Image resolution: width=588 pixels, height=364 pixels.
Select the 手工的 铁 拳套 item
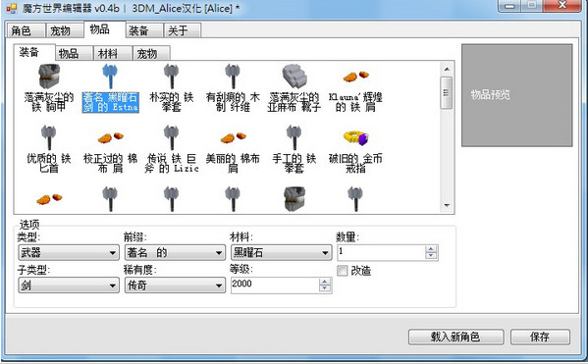coord(294,149)
